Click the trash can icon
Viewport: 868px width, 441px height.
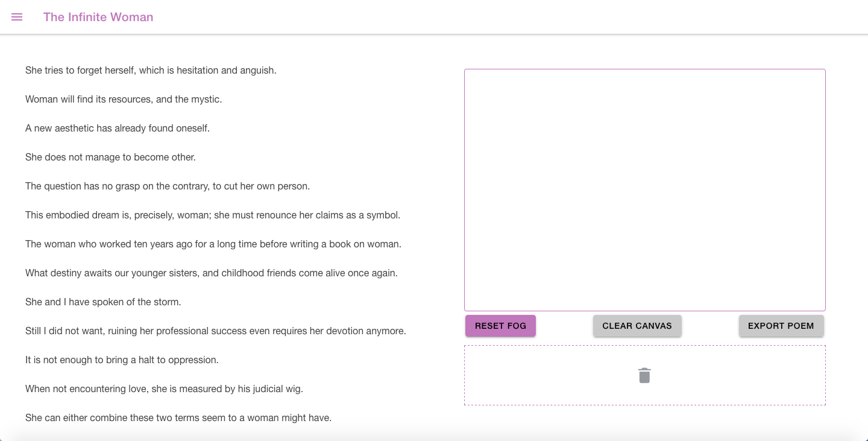(644, 375)
